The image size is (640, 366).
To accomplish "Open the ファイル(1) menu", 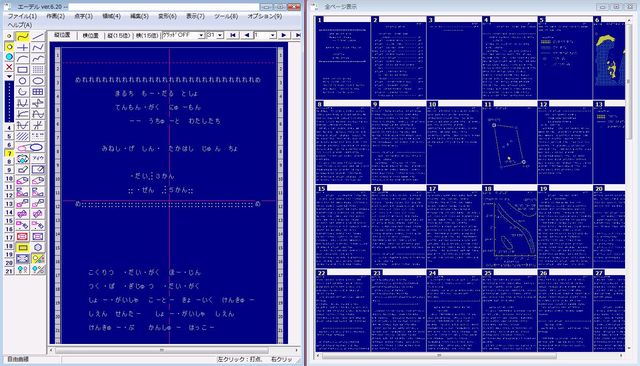I will (22, 16).
